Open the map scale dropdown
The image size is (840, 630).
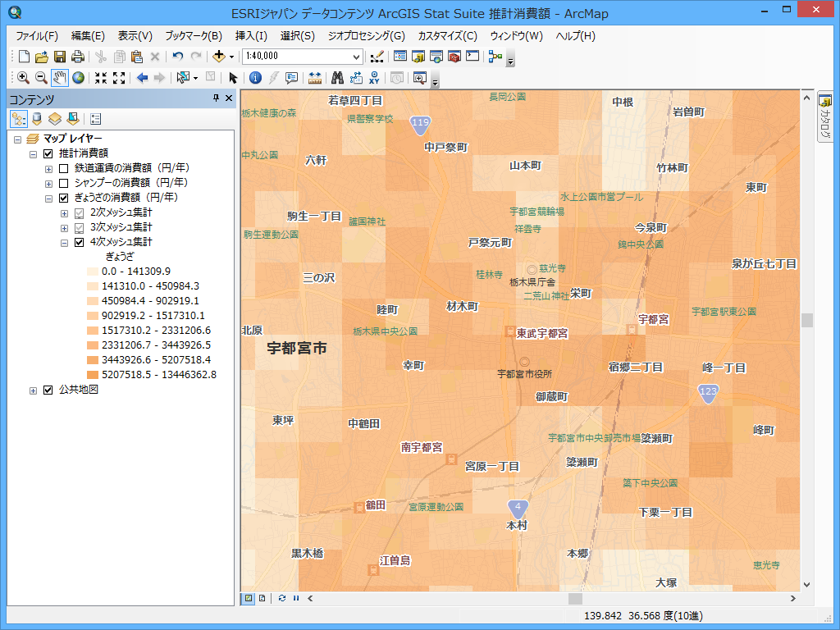pyautogui.click(x=356, y=57)
